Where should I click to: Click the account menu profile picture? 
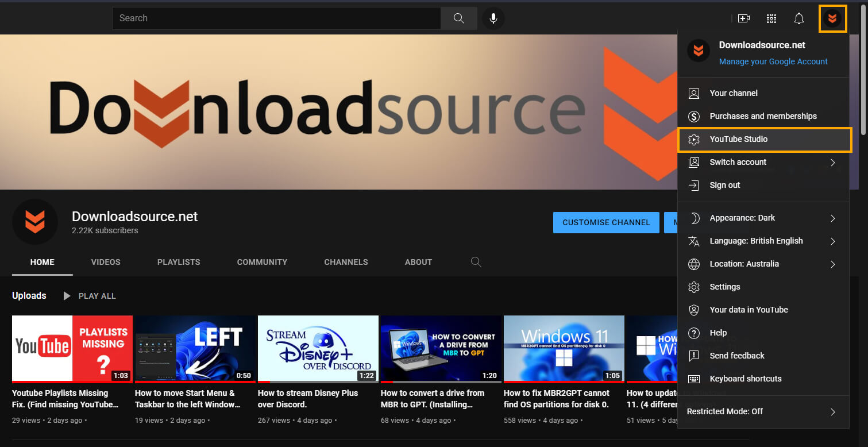tap(699, 51)
